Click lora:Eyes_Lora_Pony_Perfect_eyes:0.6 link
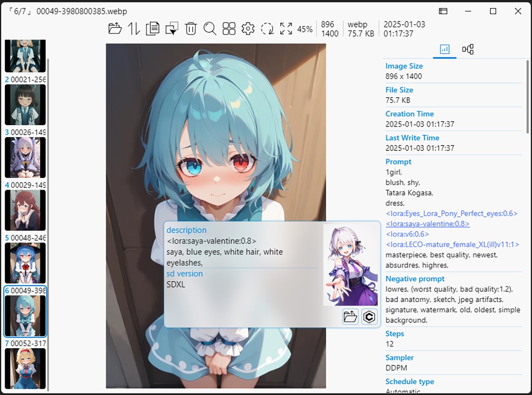The height and width of the screenshot is (395, 532). tap(452, 214)
